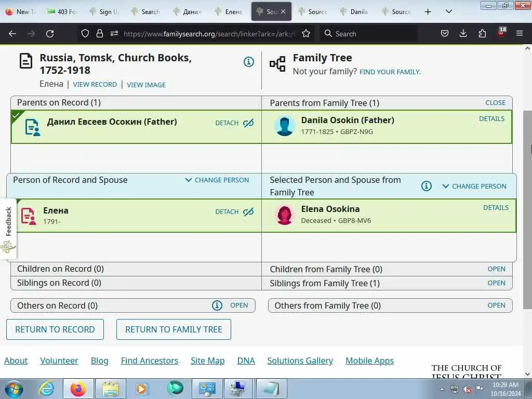The image size is (532, 399).
Task: Close the Parents from Family Tree section
Action: (x=495, y=103)
